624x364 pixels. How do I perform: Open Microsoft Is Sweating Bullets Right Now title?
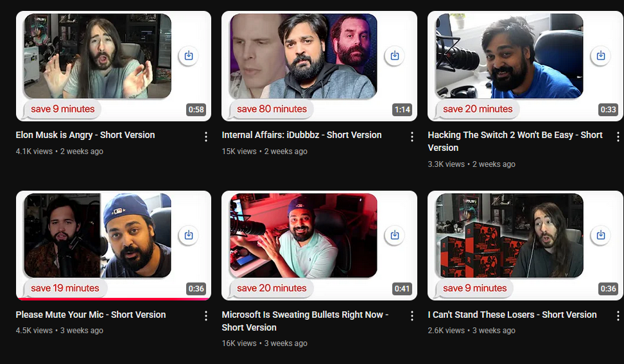click(x=305, y=321)
